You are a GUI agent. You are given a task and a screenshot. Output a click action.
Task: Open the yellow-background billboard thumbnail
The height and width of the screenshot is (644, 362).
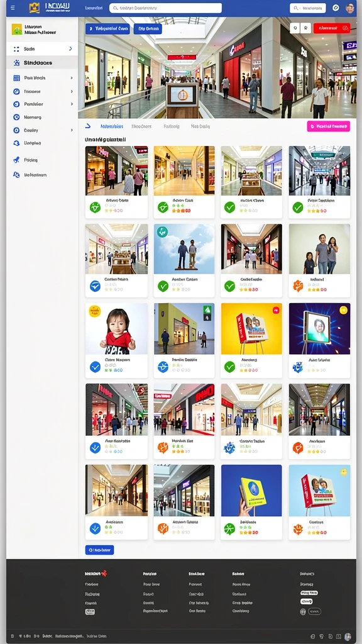coord(251,328)
